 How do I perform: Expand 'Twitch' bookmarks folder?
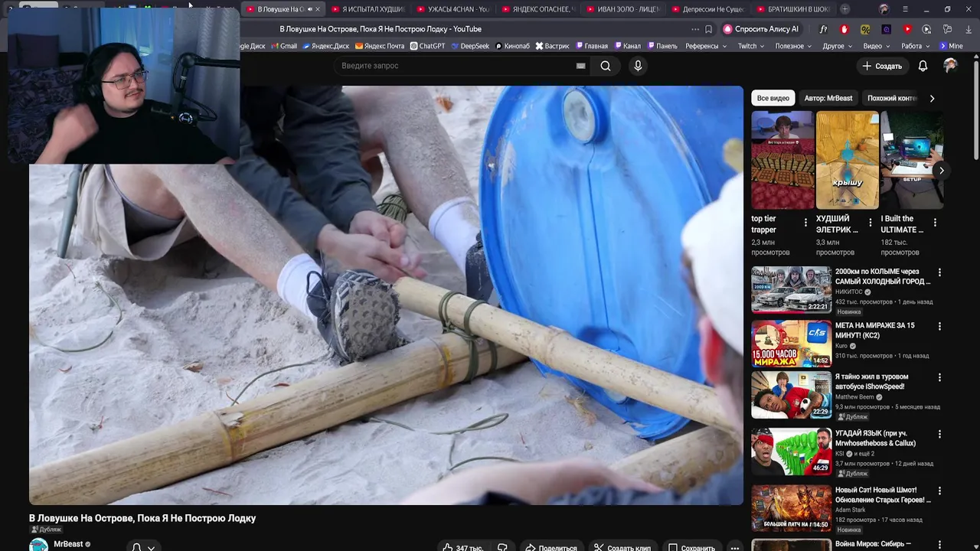[x=750, y=46]
